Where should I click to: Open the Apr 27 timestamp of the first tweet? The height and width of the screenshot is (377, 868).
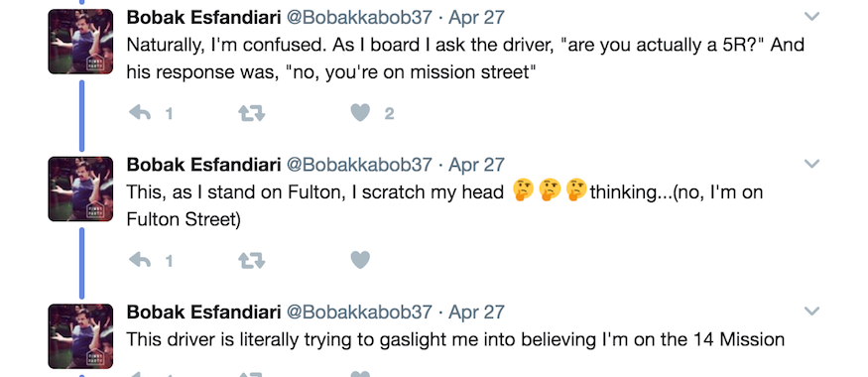(476, 17)
